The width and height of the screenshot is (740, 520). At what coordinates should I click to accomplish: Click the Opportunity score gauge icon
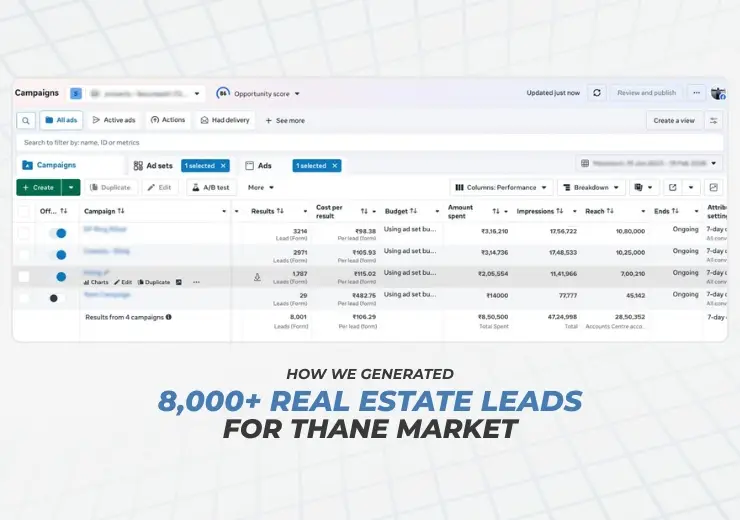(223, 93)
